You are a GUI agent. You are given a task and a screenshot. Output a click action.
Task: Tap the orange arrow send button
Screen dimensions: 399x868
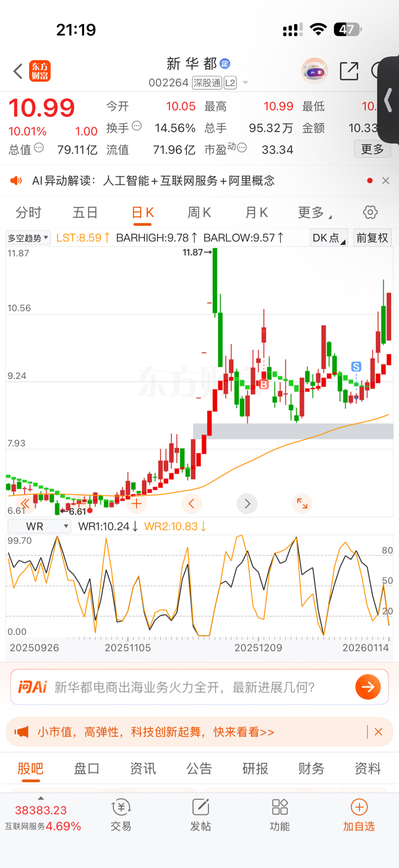coord(368,687)
